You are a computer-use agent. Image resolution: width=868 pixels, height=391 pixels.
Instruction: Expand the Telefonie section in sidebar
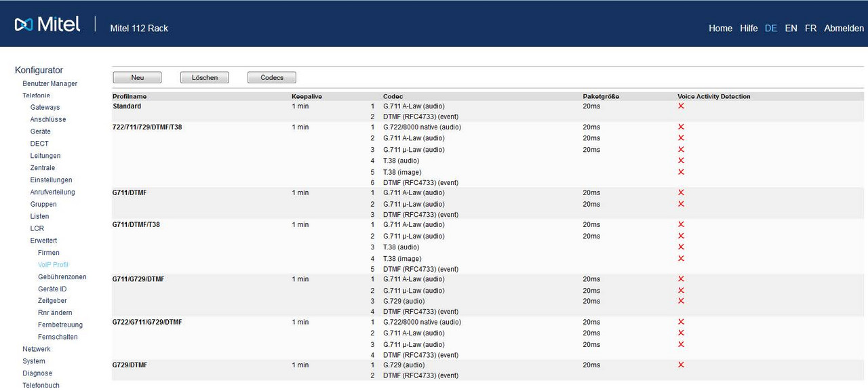36,96
